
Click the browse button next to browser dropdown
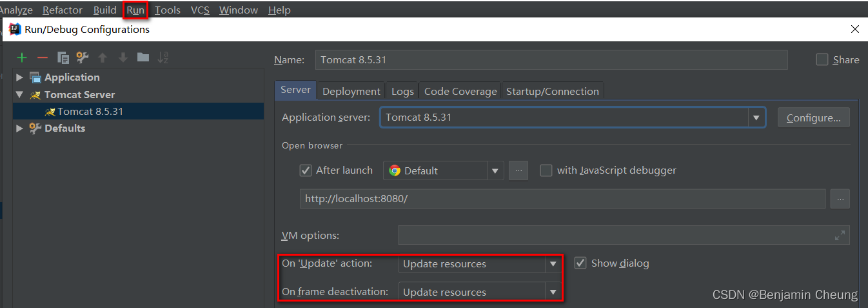click(x=518, y=170)
